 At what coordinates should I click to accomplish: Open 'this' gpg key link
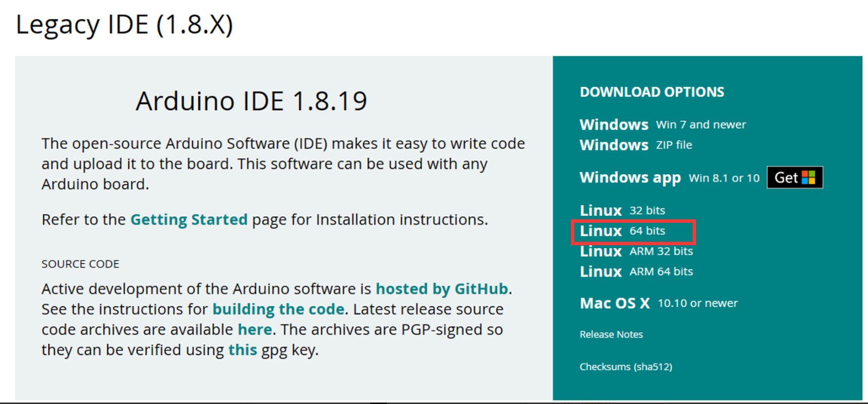[242, 350]
